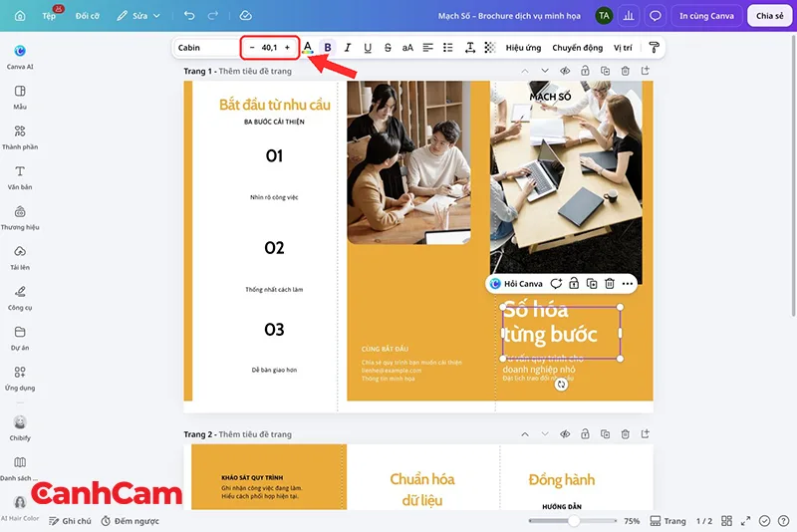Open the transparency checkerboard control
Image resolution: width=797 pixels, height=532 pixels.
(489, 48)
